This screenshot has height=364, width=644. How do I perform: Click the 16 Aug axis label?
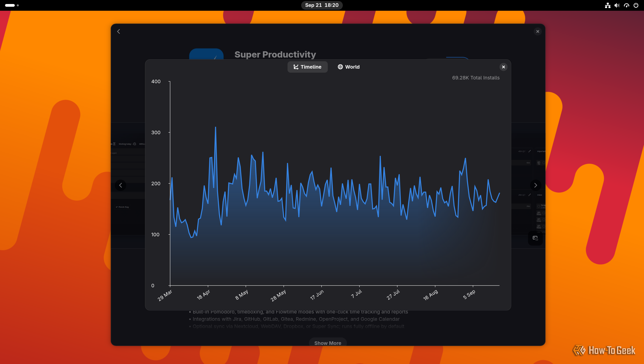[x=430, y=295]
